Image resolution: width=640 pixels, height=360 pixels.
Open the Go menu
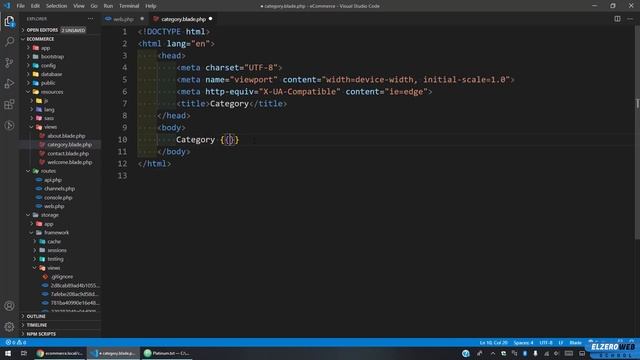[94, 6]
